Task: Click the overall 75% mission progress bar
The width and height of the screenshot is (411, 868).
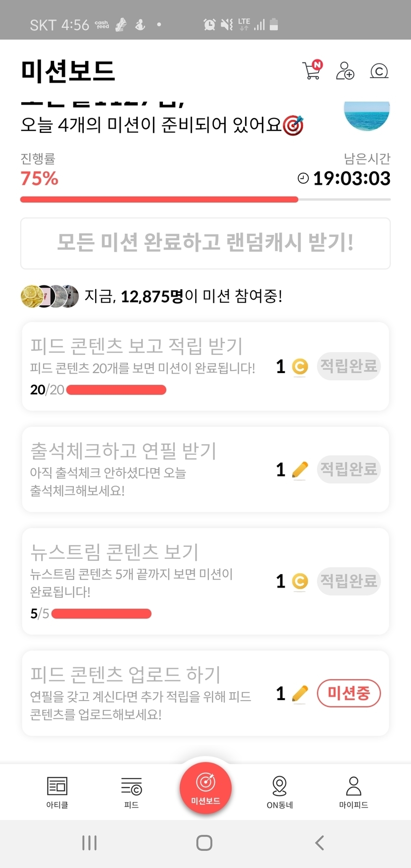Action: (x=205, y=200)
